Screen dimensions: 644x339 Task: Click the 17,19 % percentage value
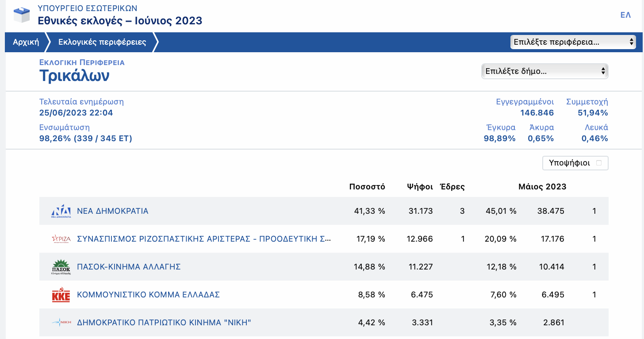tap(371, 239)
